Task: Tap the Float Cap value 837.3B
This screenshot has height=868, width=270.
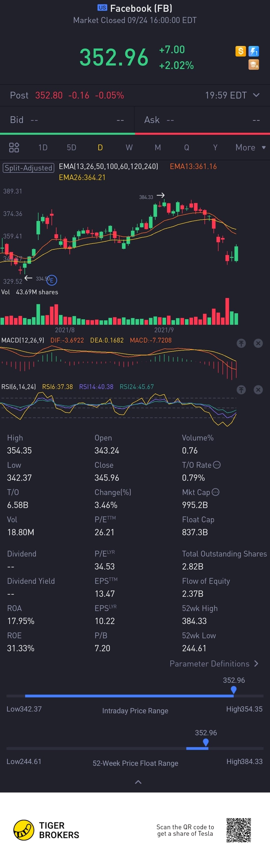Action: coord(195,532)
